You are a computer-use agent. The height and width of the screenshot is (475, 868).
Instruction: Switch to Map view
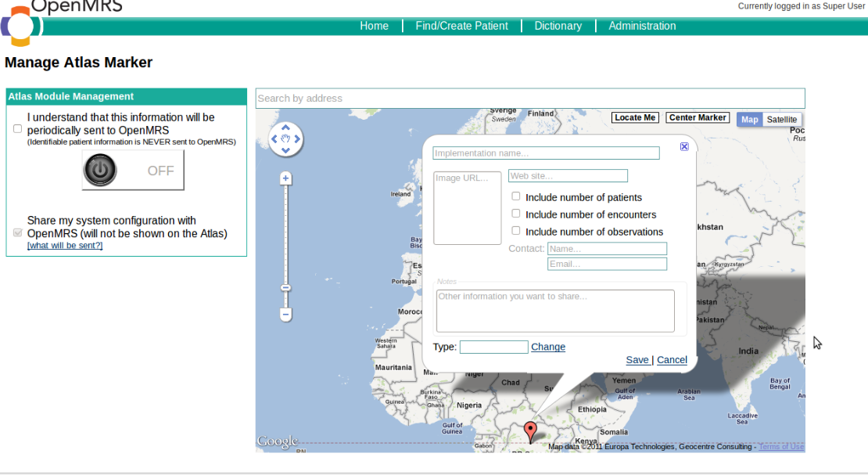[x=750, y=119]
